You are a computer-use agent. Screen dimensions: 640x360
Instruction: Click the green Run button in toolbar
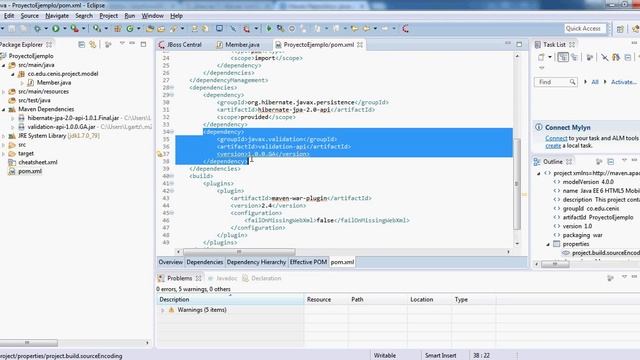click(56, 29)
